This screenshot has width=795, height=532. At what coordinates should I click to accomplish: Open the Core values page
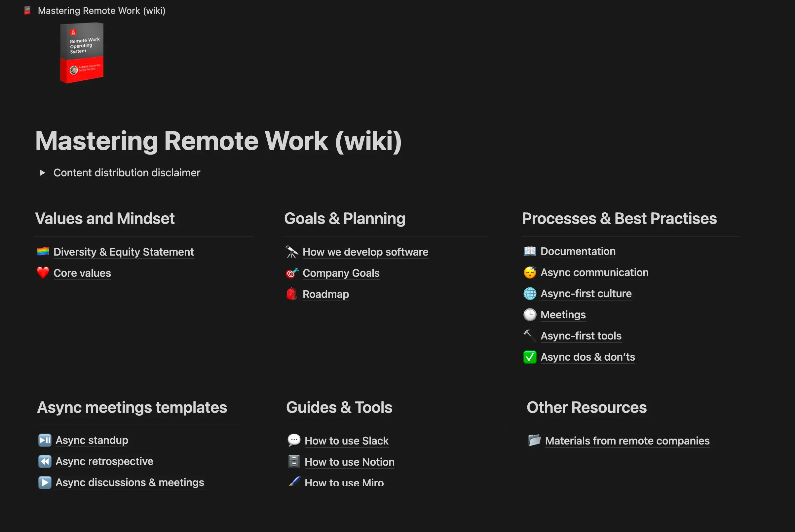click(x=82, y=273)
